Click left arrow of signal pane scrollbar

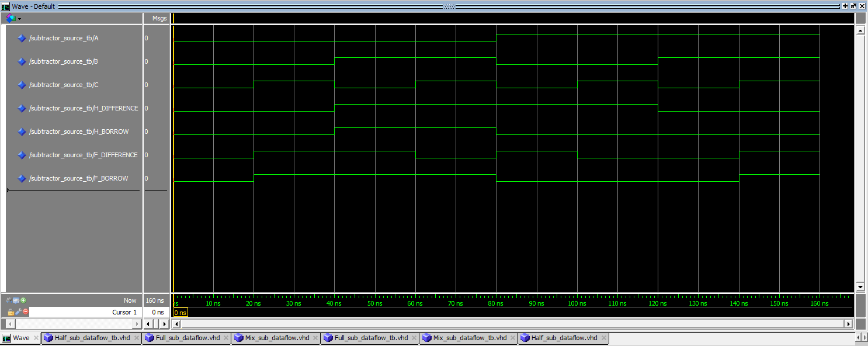coord(10,323)
